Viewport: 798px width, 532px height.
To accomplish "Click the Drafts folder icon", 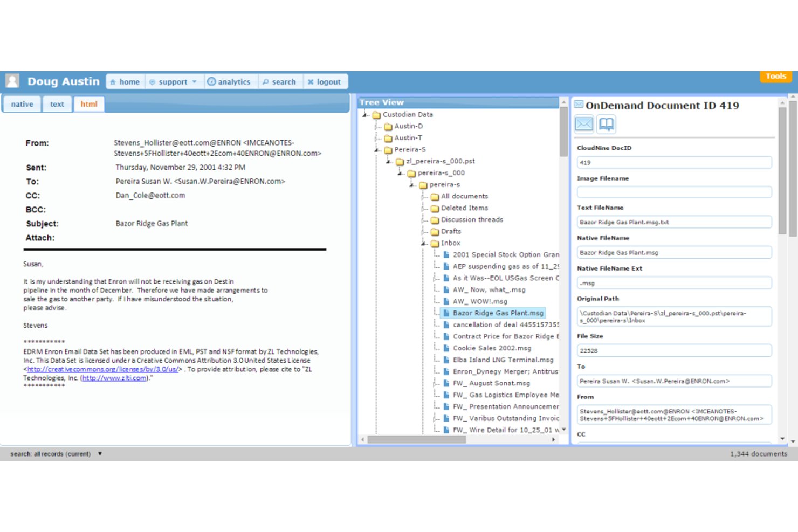I will point(435,232).
